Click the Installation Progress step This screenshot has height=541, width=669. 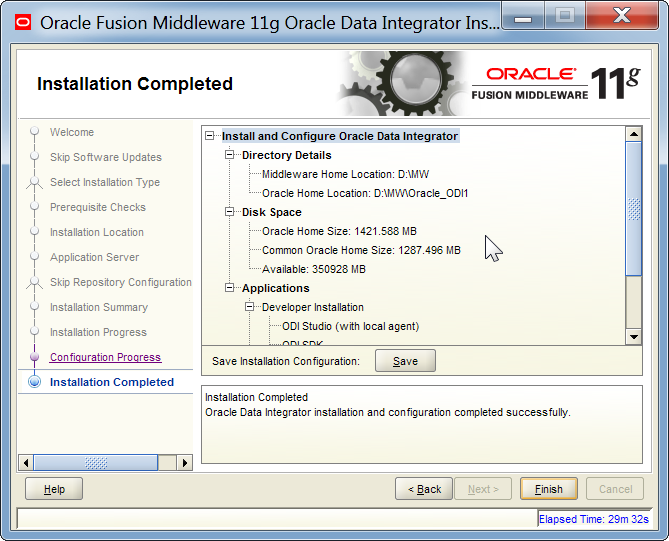98,332
